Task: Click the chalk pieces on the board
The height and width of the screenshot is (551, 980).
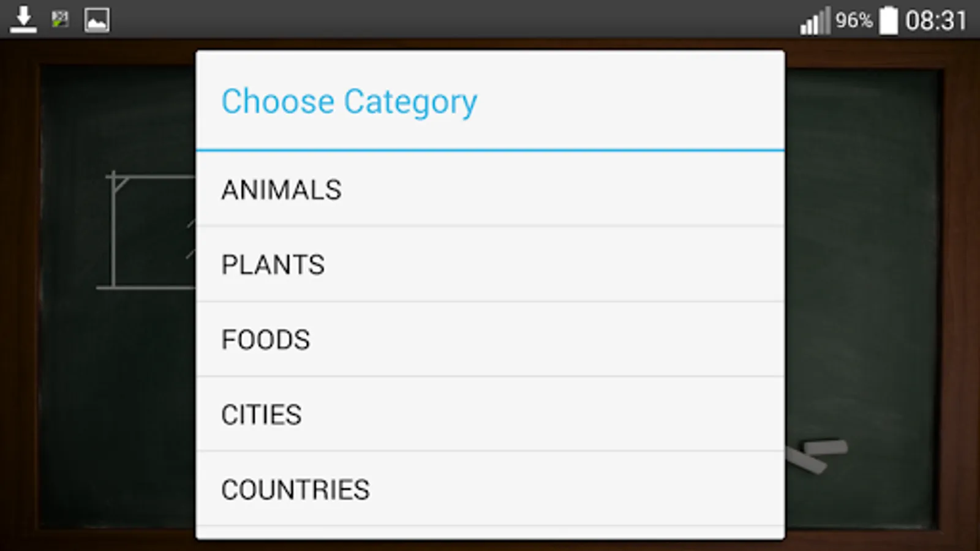Action: 816,455
